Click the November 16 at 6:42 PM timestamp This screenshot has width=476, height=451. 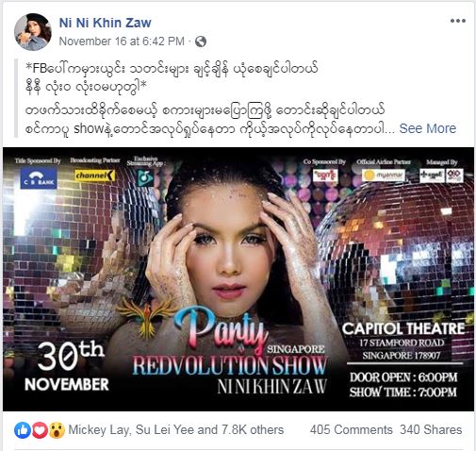(122, 42)
